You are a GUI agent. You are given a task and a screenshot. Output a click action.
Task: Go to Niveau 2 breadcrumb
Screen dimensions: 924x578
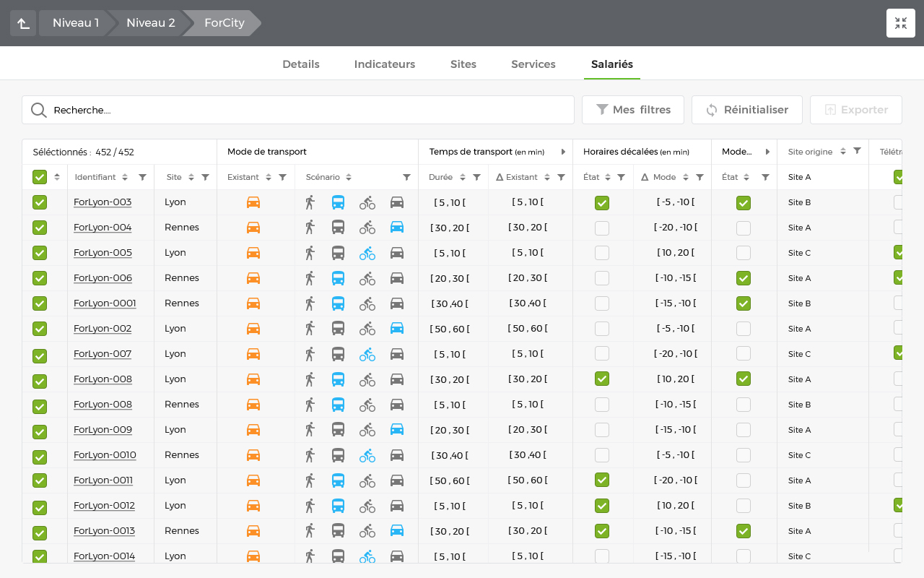point(151,23)
